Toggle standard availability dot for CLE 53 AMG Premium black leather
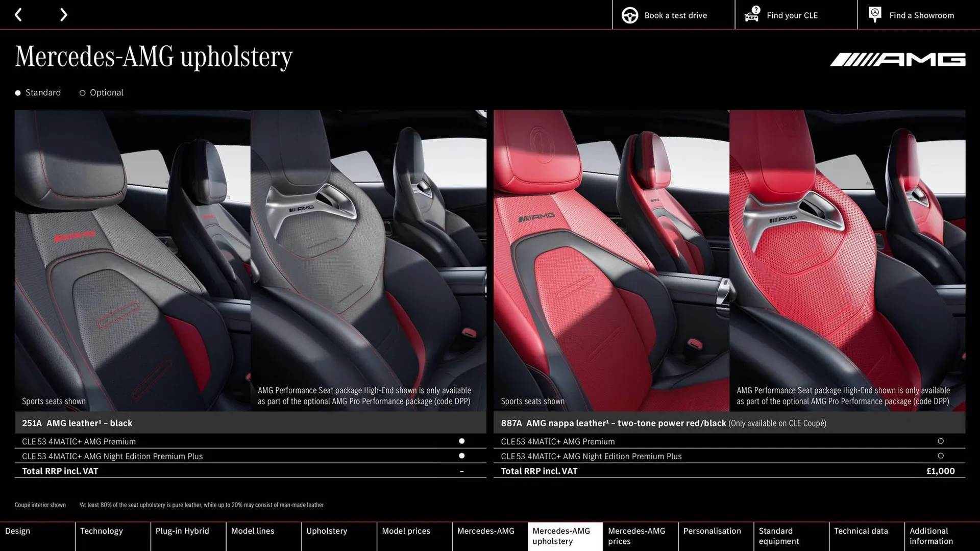The image size is (980, 551). tap(462, 441)
